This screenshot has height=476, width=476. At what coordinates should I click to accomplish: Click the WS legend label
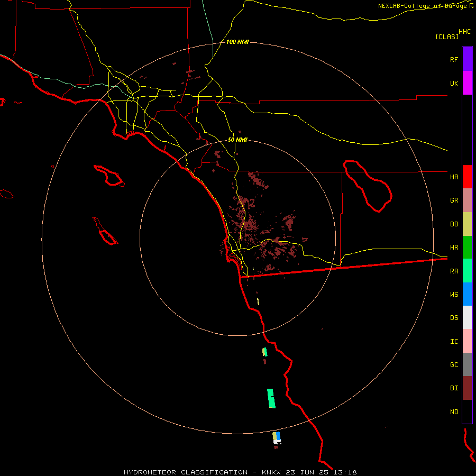454,294
